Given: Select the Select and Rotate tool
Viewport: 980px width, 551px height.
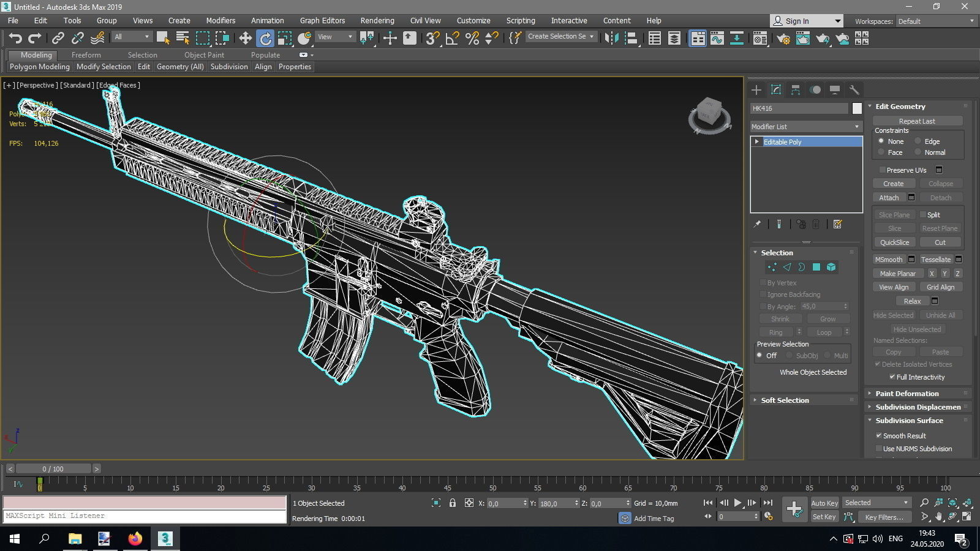Looking at the screenshot, I should [265, 38].
